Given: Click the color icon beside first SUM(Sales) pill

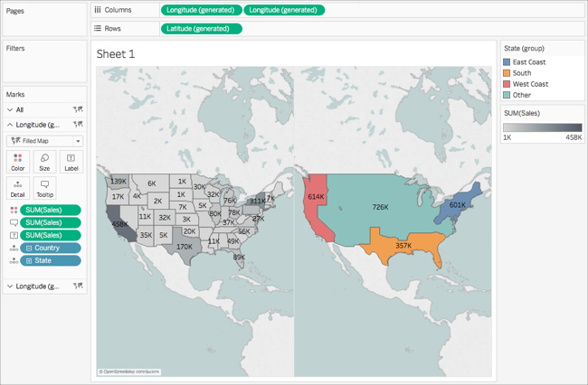Looking at the screenshot, I should click(14, 210).
